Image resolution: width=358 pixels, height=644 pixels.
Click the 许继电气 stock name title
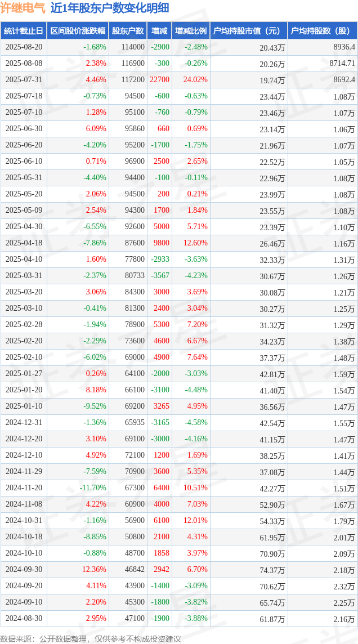pyautogui.click(x=24, y=8)
